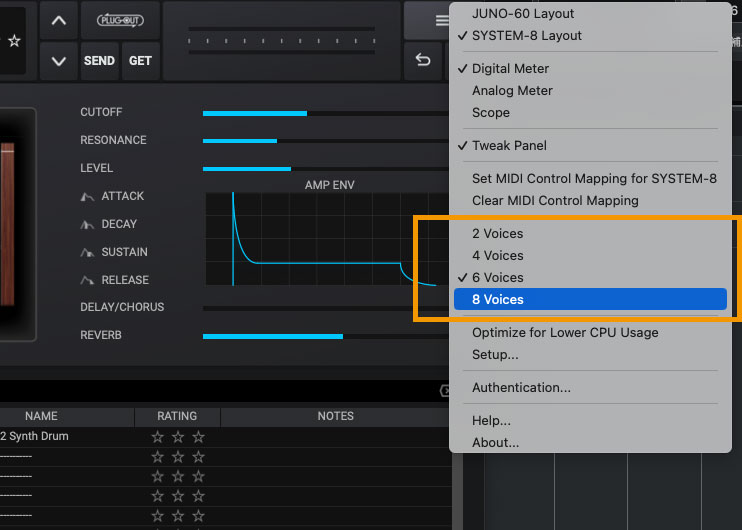Adjust the LEVEL slider

coord(326,168)
